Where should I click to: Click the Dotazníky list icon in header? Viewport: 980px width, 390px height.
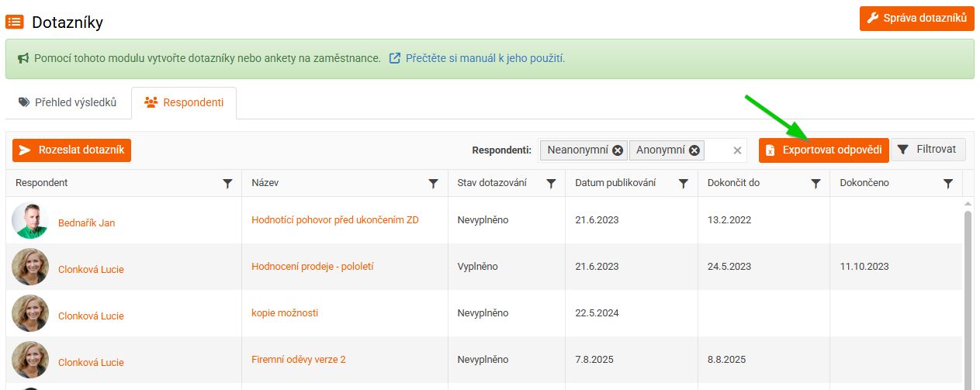pyautogui.click(x=14, y=22)
